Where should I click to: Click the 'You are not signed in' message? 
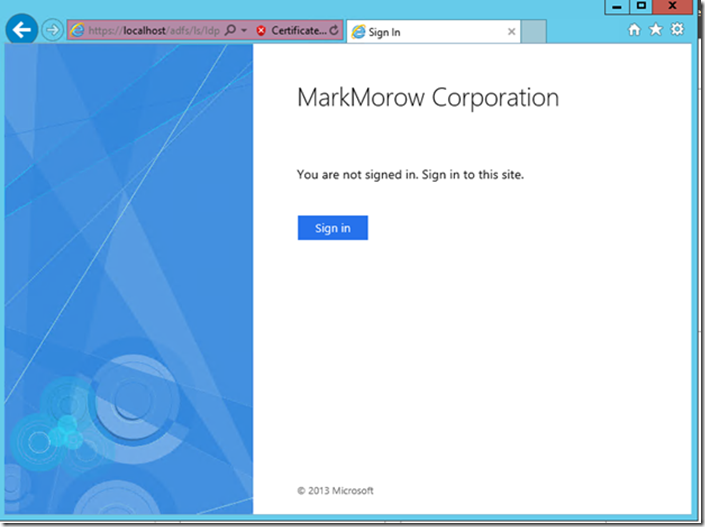[410, 174]
